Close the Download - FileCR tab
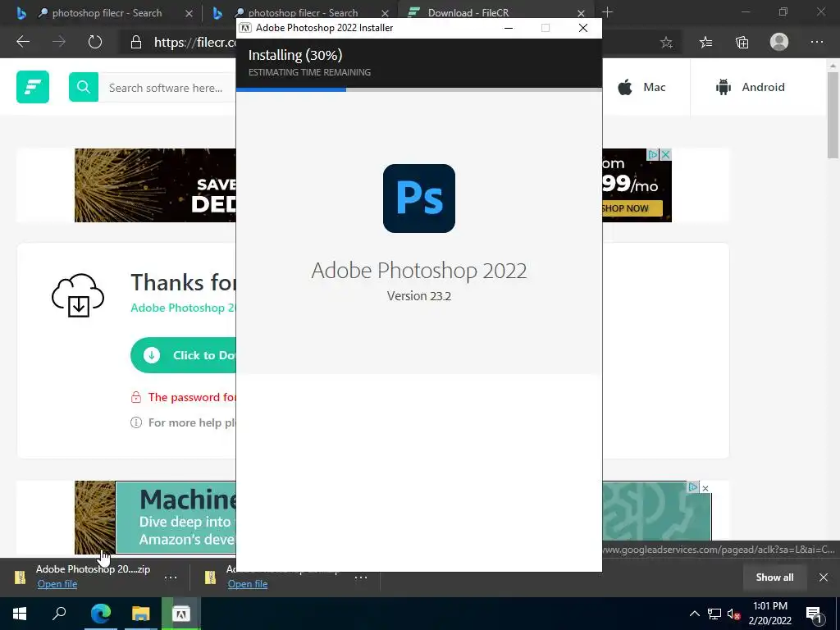 (x=582, y=13)
